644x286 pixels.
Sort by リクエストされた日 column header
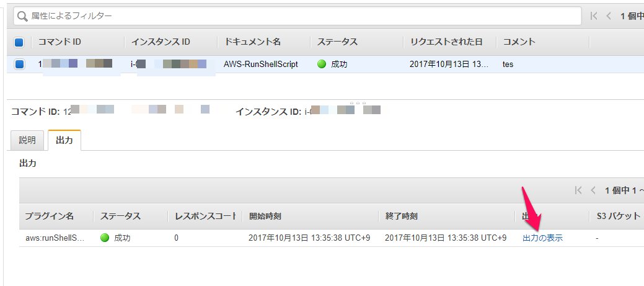446,42
